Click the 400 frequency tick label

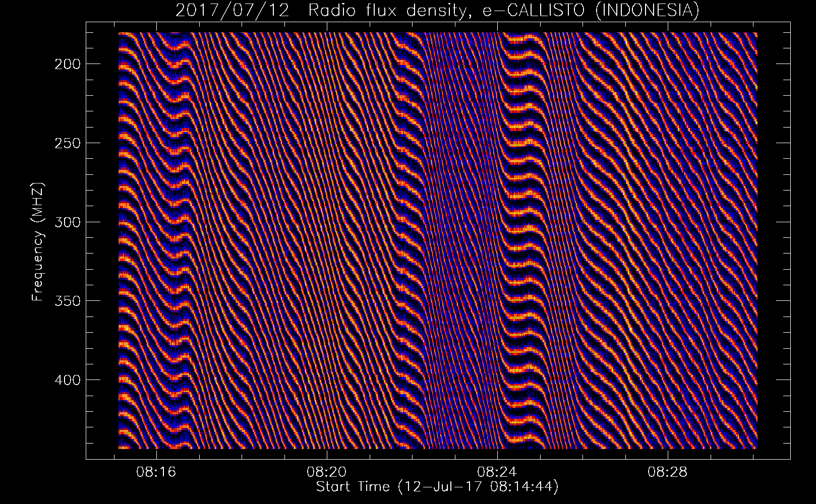coord(67,380)
